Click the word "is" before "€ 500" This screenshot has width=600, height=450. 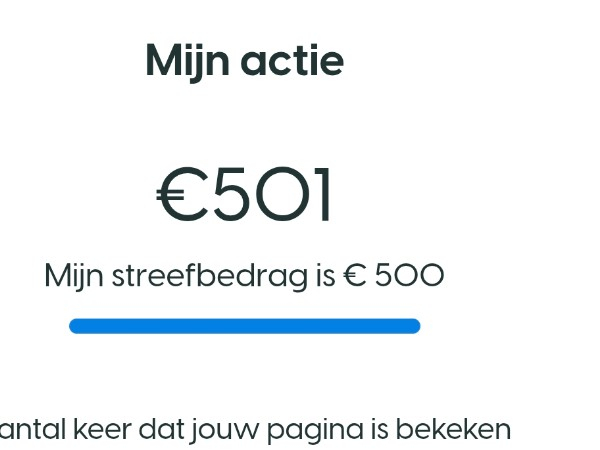coord(324,276)
